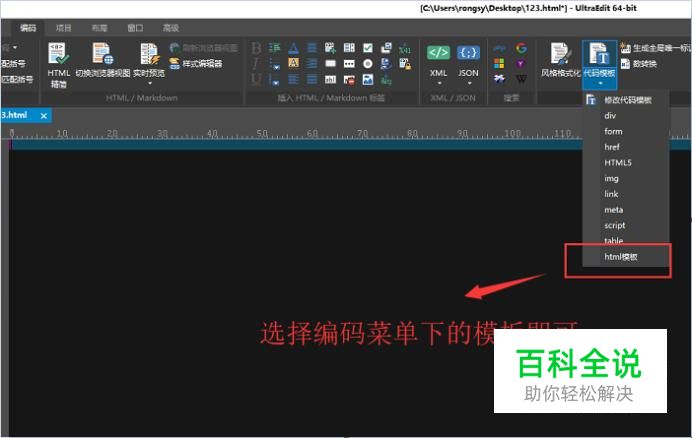Viewport: 692px width, 438px height.
Task: Choose the script template in dropdown
Action: tap(626, 225)
